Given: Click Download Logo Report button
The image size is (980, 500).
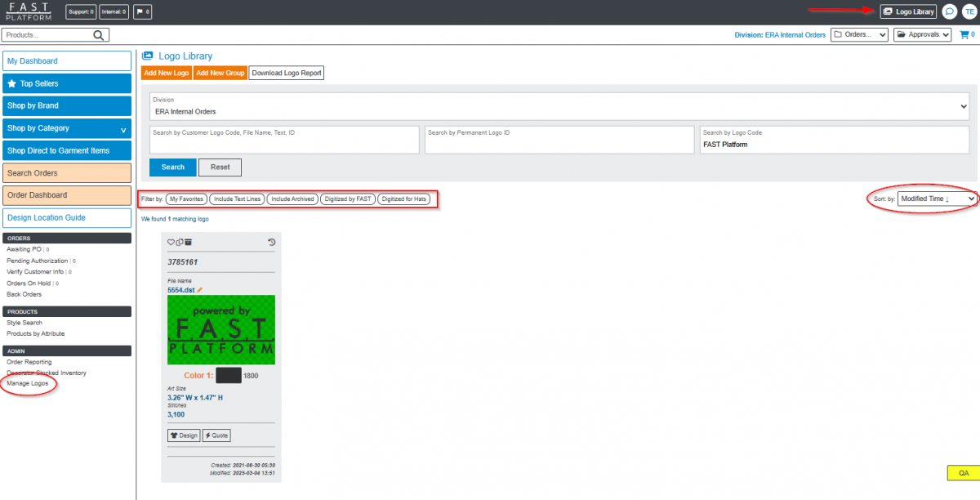Looking at the screenshot, I should point(287,73).
